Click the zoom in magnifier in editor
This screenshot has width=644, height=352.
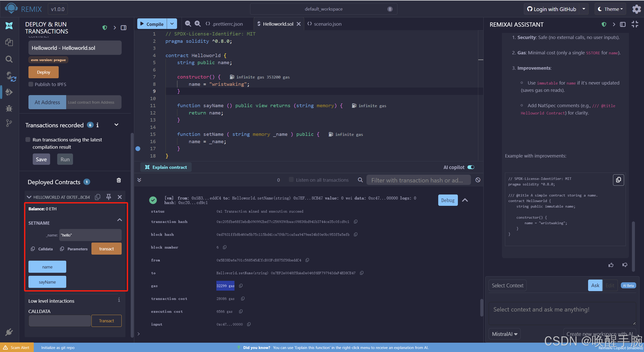point(198,24)
